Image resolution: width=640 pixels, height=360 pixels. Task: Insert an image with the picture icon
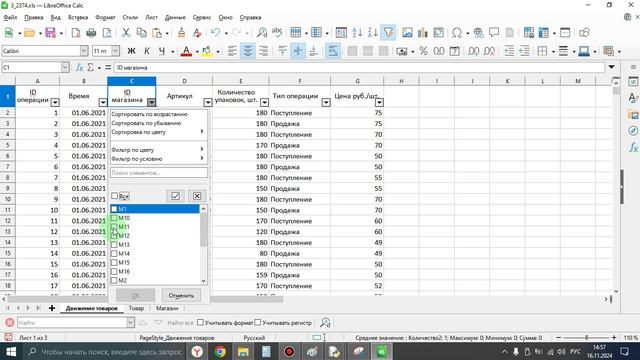click(x=407, y=33)
